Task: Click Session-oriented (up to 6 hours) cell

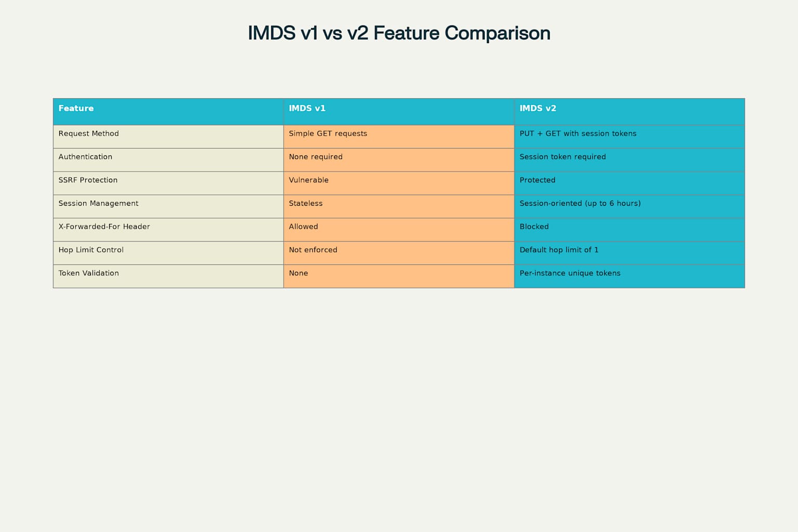Action: pos(630,207)
